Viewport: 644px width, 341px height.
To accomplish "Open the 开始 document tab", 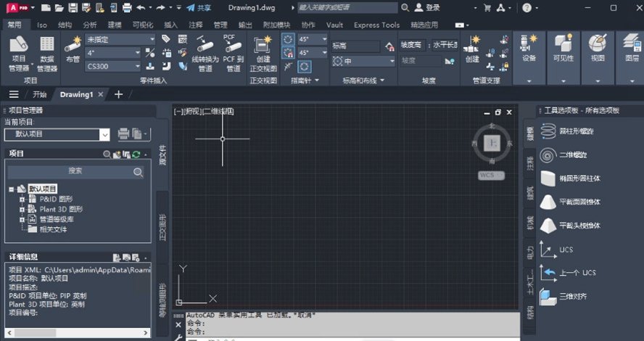I will pyautogui.click(x=40, y=94).
